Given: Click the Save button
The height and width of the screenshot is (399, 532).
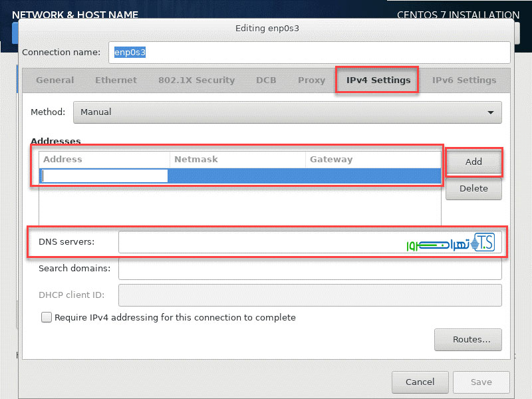Looking at the screenshot, I should 481,382.
